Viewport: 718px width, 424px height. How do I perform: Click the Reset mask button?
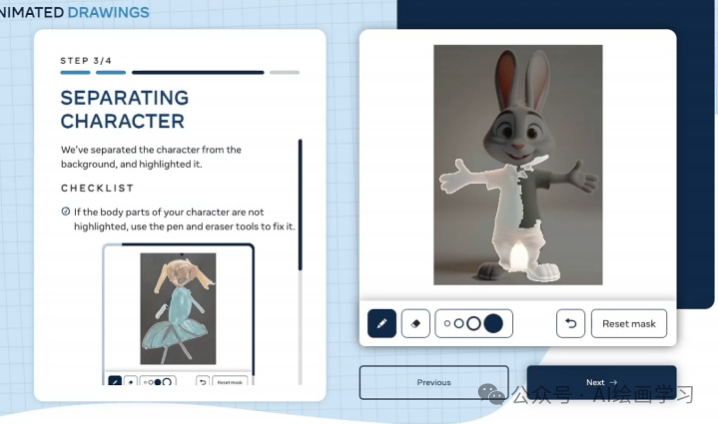629,323
